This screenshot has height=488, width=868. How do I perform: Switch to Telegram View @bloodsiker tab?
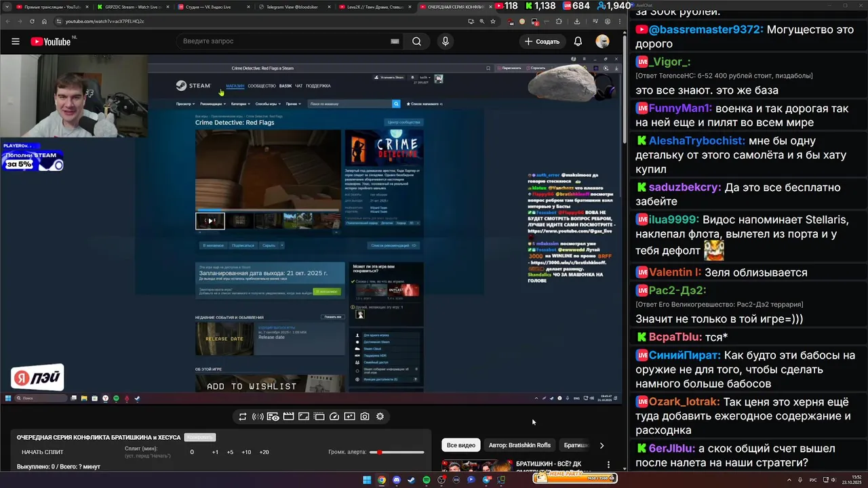[295, 7]
